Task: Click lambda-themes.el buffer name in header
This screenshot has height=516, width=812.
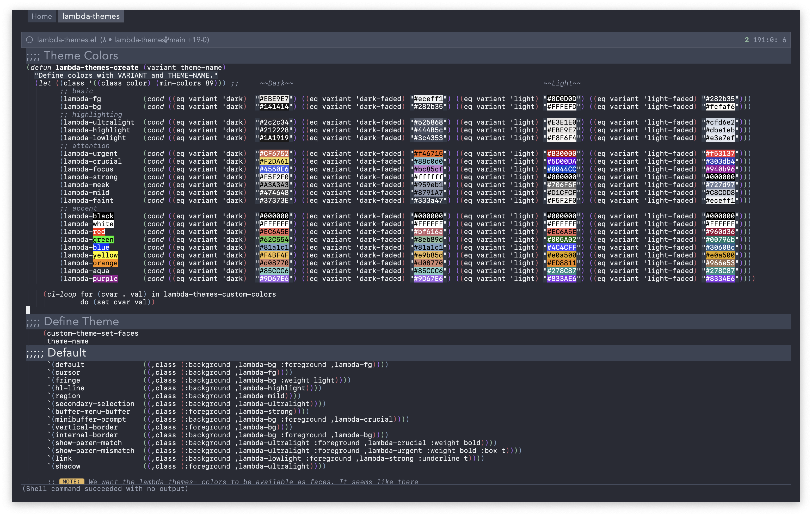Action: tap(66, 40)
